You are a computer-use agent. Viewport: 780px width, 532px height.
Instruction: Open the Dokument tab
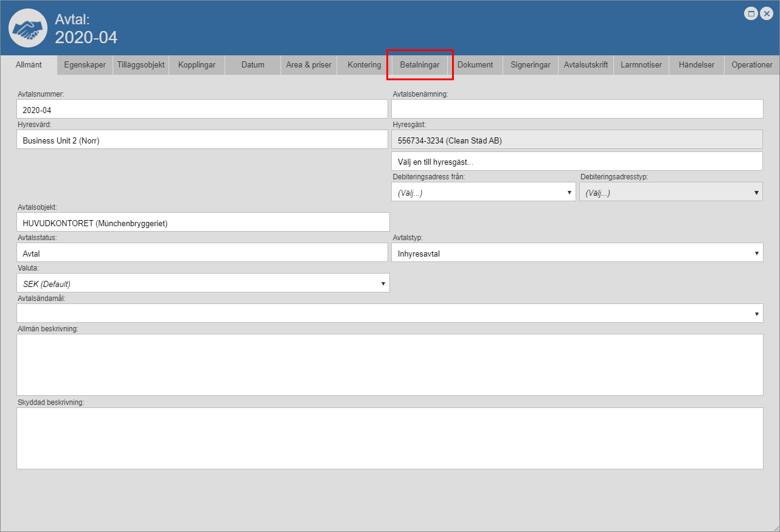point(475,65)
